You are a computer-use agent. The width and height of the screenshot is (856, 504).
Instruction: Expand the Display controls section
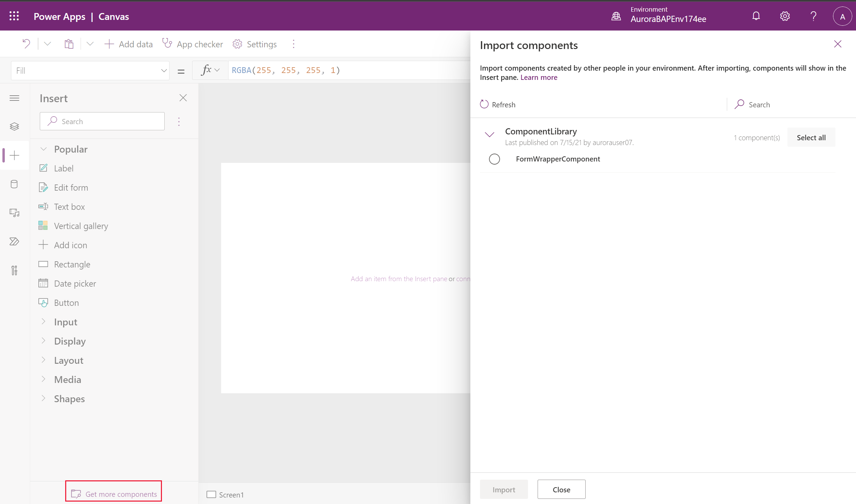coord(70,341)
